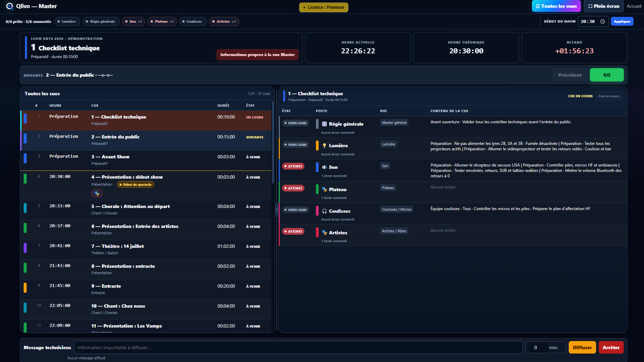
Task: Click the Début du show time field
Action: (593, 21)
